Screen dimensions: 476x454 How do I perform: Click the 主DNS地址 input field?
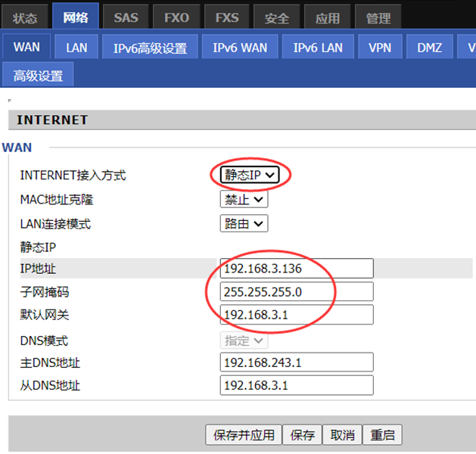tap(297, 362)
